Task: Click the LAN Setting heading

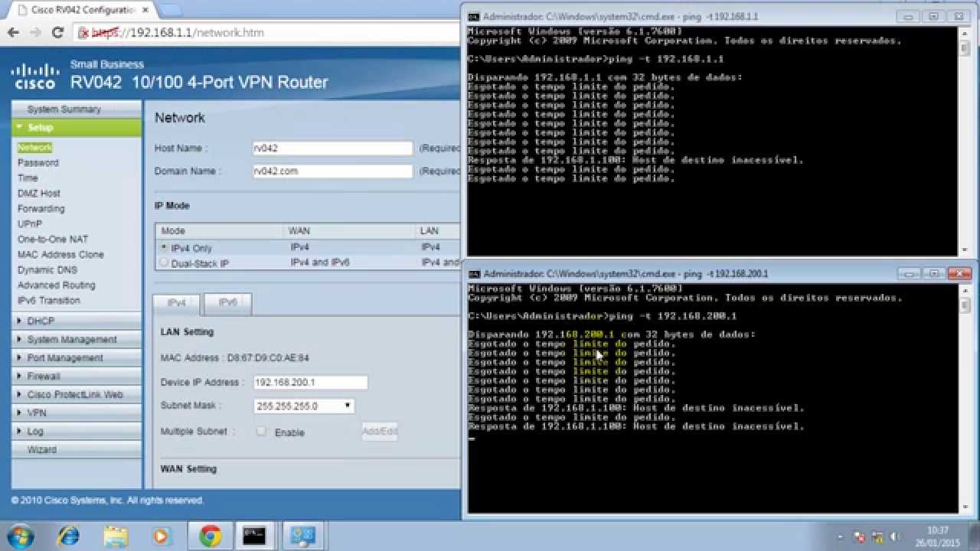Action: pos(187,332)
